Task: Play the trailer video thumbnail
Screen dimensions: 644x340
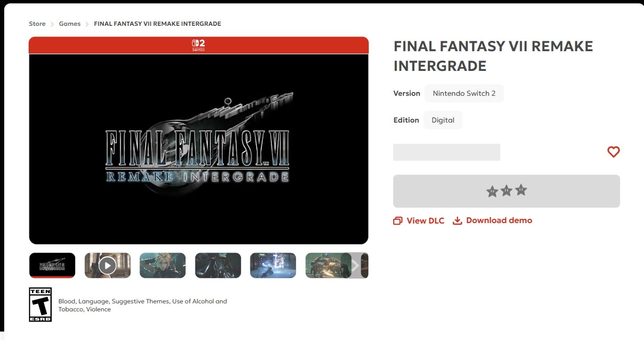Action: (x=108, y=265)
